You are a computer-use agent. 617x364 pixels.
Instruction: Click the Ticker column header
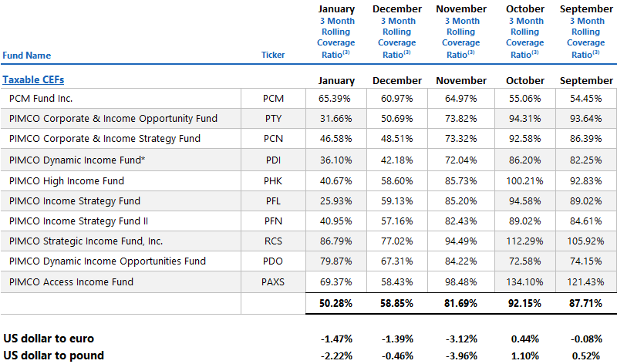coord(273,56)
